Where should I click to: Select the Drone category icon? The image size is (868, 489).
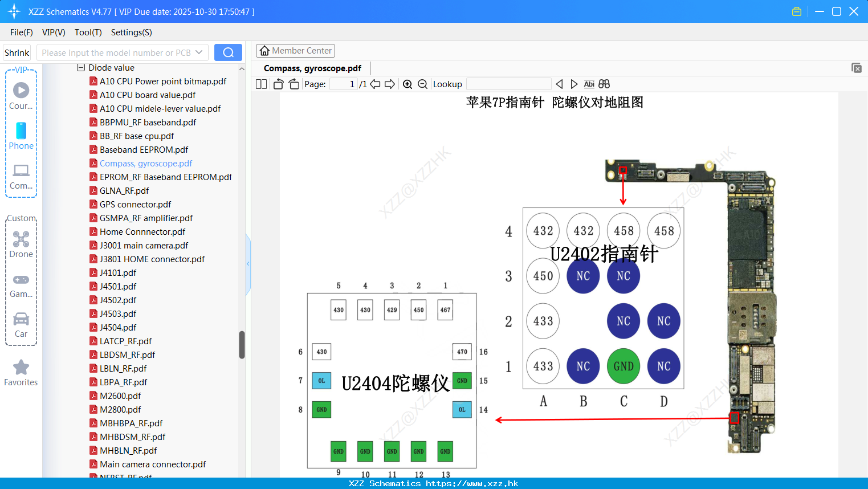[21, 239]
